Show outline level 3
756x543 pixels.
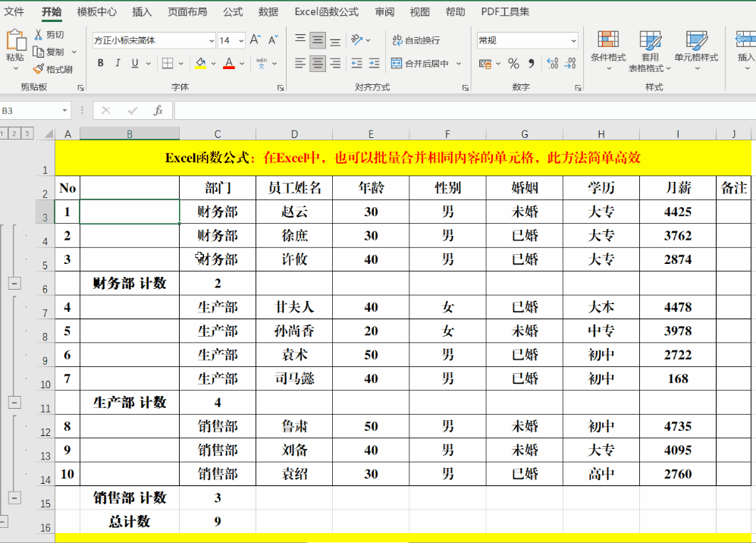(x=27, y=133)
